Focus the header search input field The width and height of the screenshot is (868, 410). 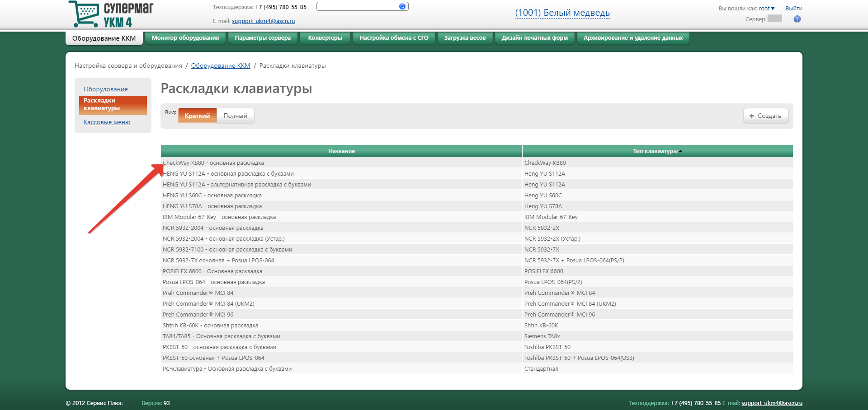coord(358,6)
